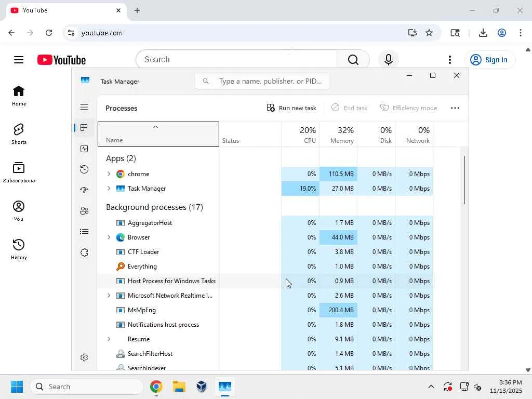Click Task Manager's 19.0% CPU cell
The height and width of the screenshot is (399, 532).
pos(300,188)
